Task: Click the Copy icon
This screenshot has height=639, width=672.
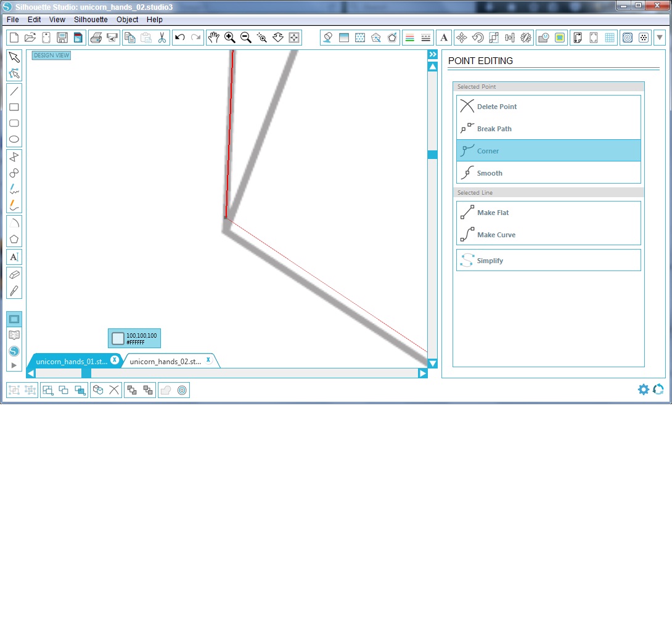Action: [130, 38]
